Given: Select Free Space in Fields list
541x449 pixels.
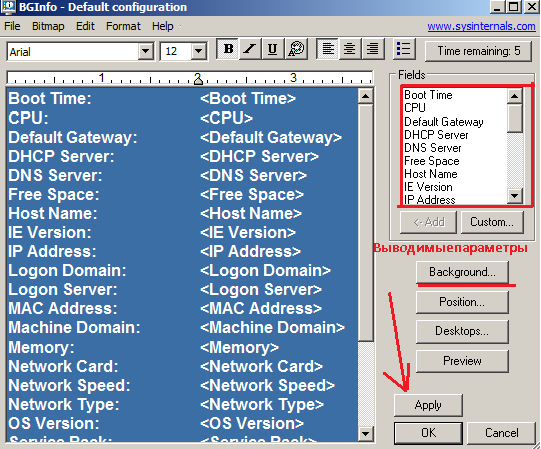Looking at the screenshot, I should pyautogui.click(x=432, y=161).
